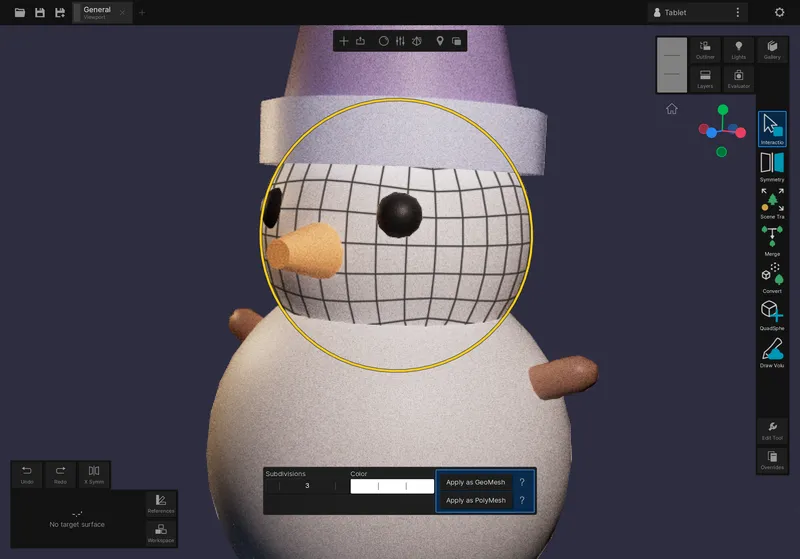Open the Evaluator panel
This screenshot has width=800, height=559.
(x=738, y=79)
